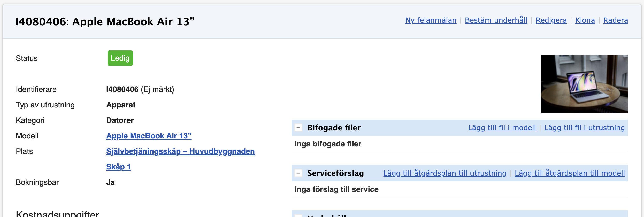Click the Kostnadsuppgifter heading

click(x=57, y=214)
